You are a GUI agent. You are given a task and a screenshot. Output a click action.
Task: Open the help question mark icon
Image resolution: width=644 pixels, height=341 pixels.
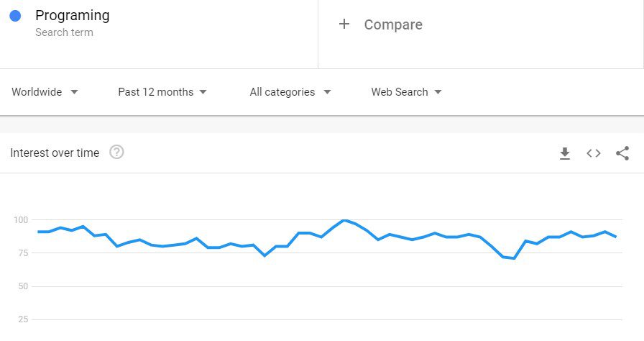116,152
